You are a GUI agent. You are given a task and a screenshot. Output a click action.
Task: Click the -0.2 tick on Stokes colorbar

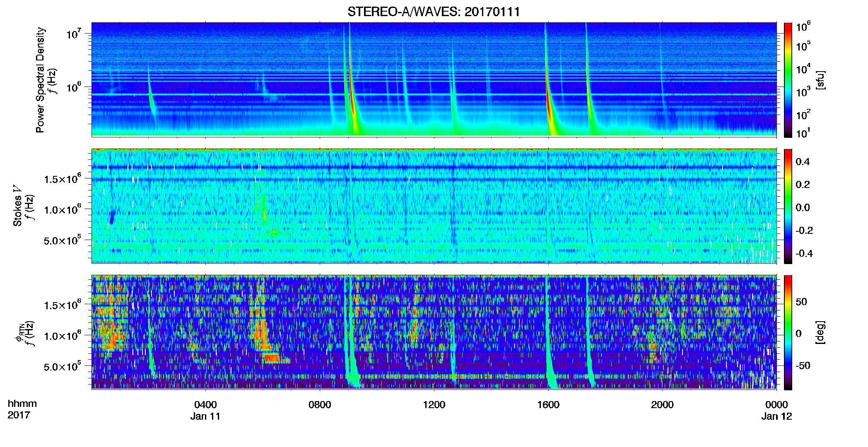(804, 231)
